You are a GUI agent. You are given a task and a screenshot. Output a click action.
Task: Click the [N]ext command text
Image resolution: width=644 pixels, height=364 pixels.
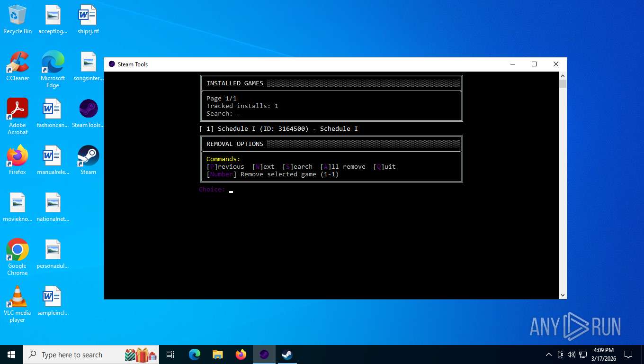click(263, 166)
